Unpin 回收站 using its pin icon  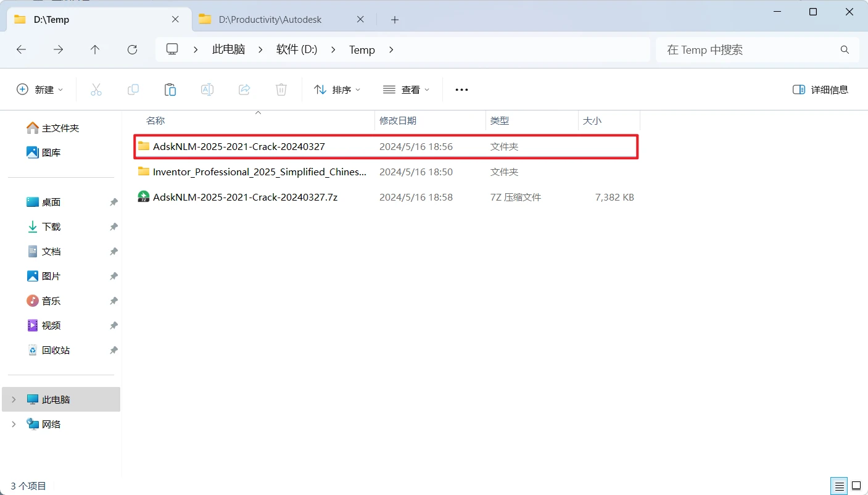(x=114, y=351)
